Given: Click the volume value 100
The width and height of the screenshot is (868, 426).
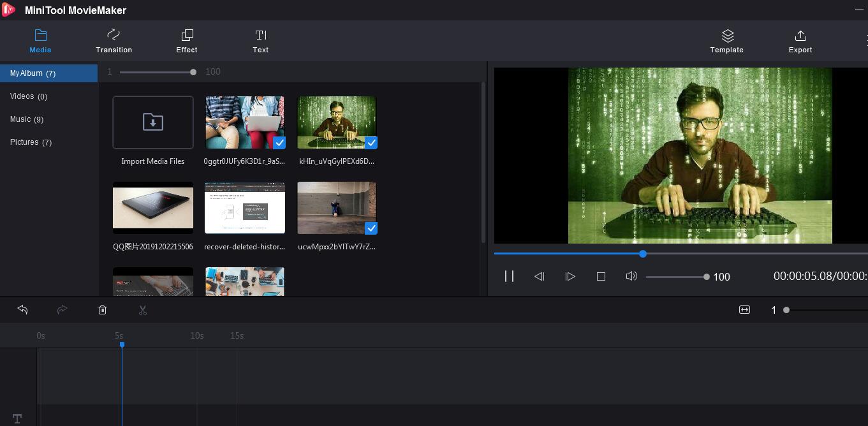Looking at the screenshot, I should (x=721, y=277).
